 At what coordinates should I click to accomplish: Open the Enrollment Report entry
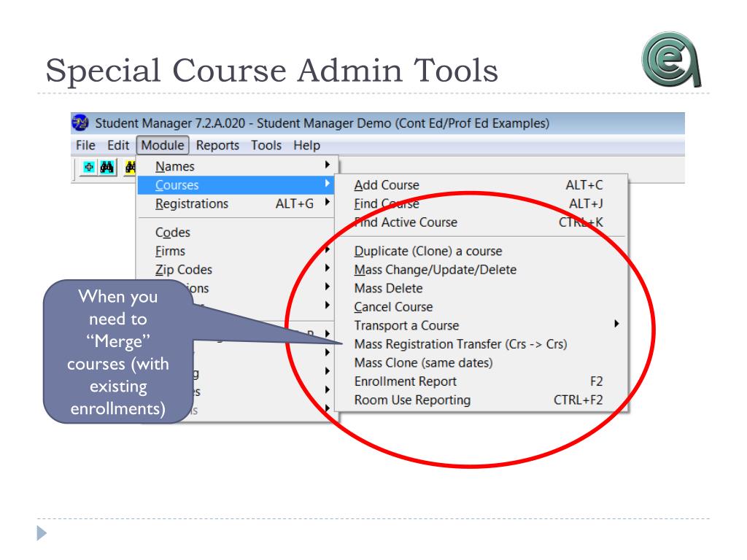pyautogui.click(x=481, y=381)
